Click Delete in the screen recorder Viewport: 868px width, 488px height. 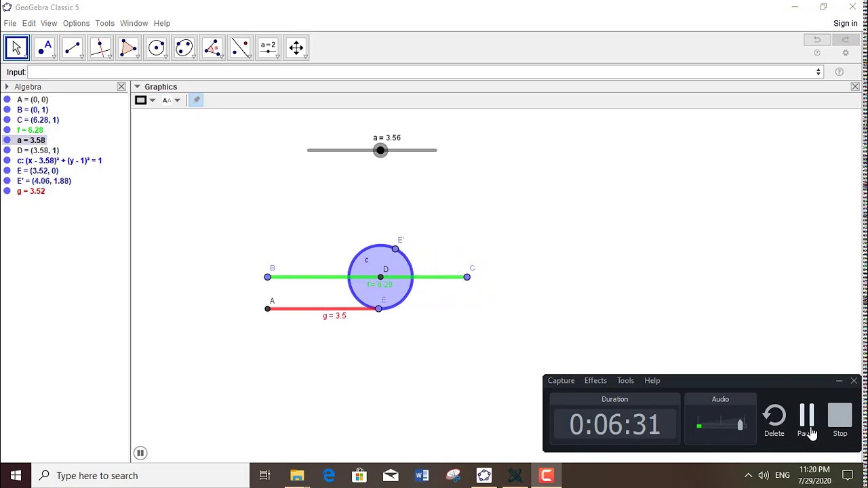click(x=774, y=420)
